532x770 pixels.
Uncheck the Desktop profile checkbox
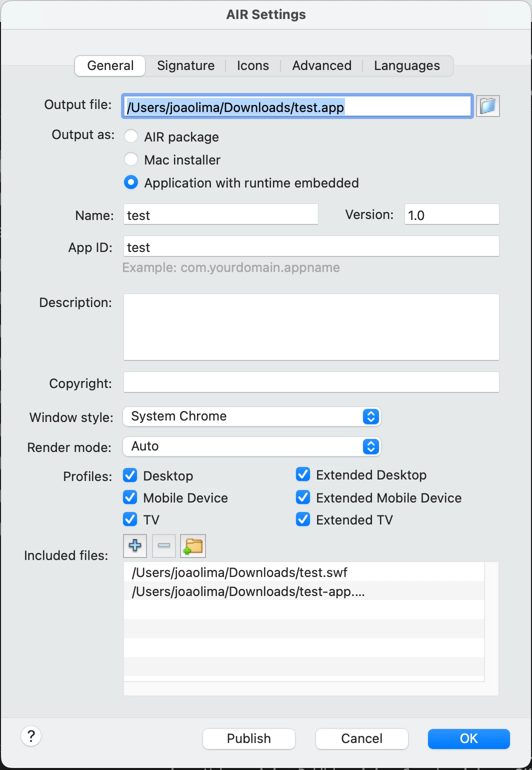(x=130, y=475)
